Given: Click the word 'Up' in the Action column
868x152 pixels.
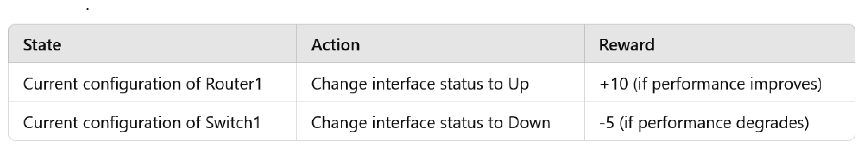Looking at the screenshot, I should pos(518,84).
